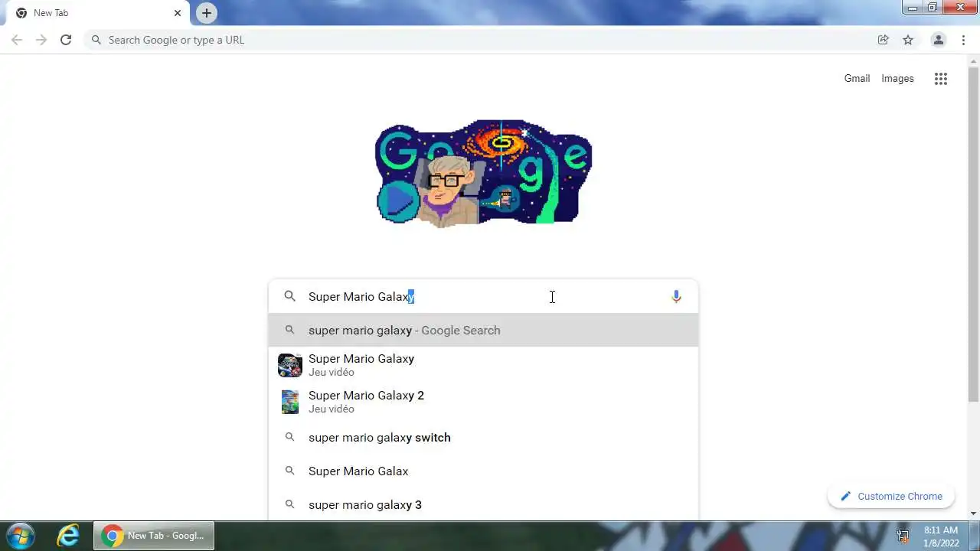This screenshot has width=980, height=551.
Task: Open the Chrome profile icon
Action: tap(938, 40)
